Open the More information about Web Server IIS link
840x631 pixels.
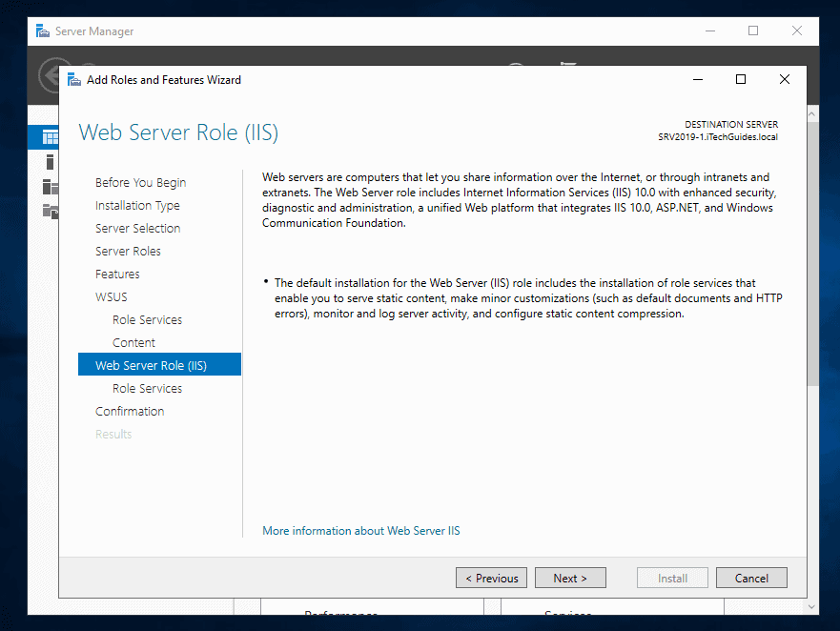pyautogui.click(x=361, y=531)
